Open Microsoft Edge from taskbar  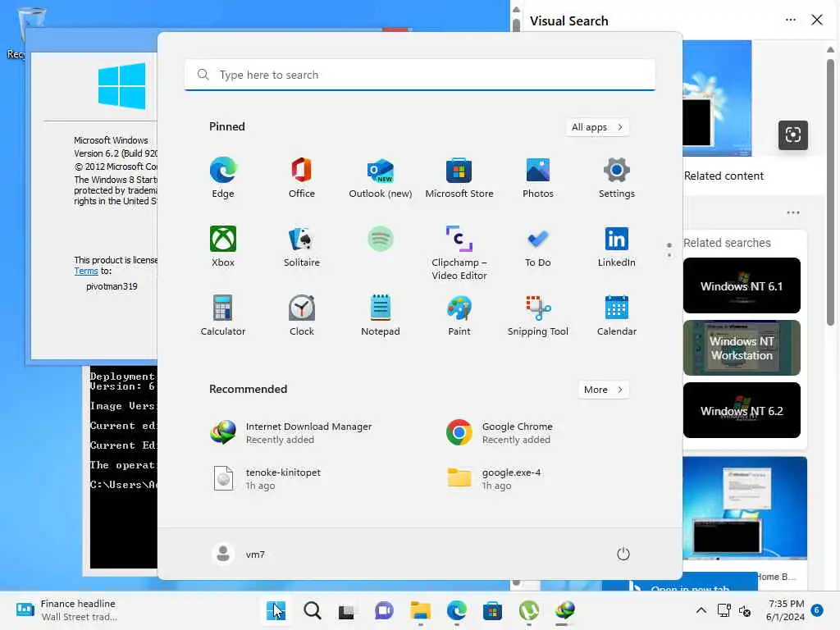pos(456,610)
